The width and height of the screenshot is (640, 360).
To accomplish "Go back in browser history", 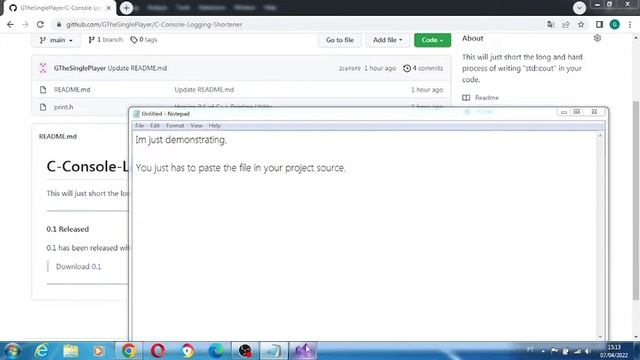I will (x=10, y=24).
